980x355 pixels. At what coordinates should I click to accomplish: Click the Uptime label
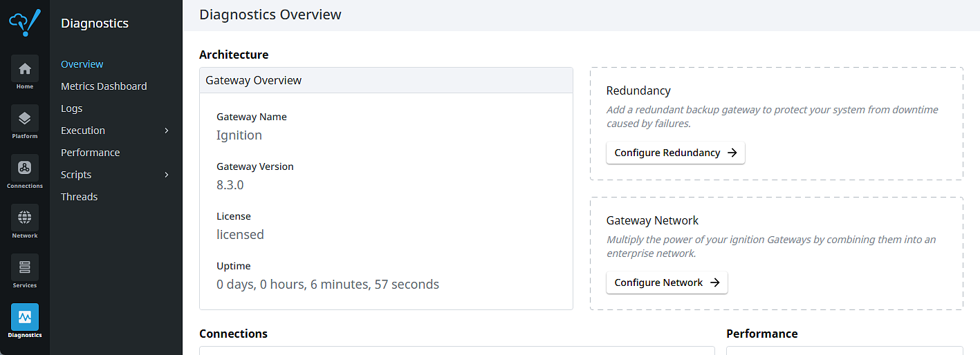pyautogui.click(x=234, y=266)
